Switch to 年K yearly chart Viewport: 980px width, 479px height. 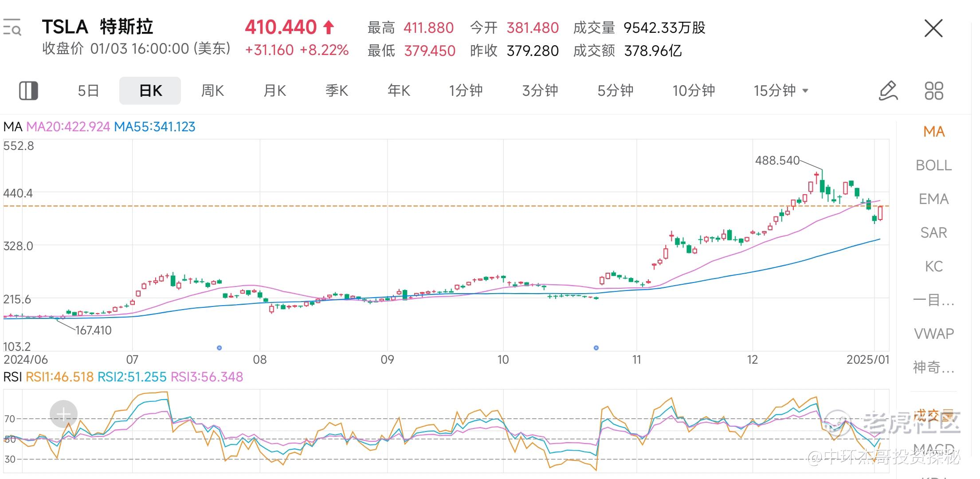point(399,90)
